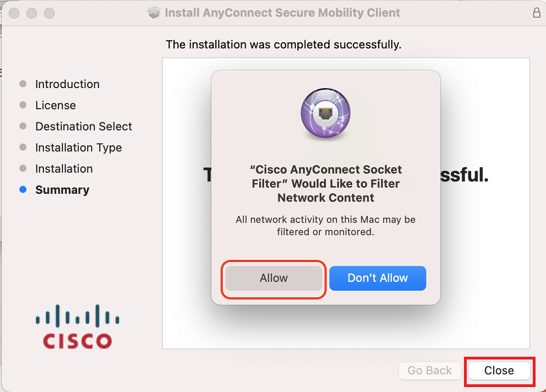Click the Allow button in the filter dialog
The height and width of the screenshot is (392, 546).
pyautogui.click(x=273, y=278)
